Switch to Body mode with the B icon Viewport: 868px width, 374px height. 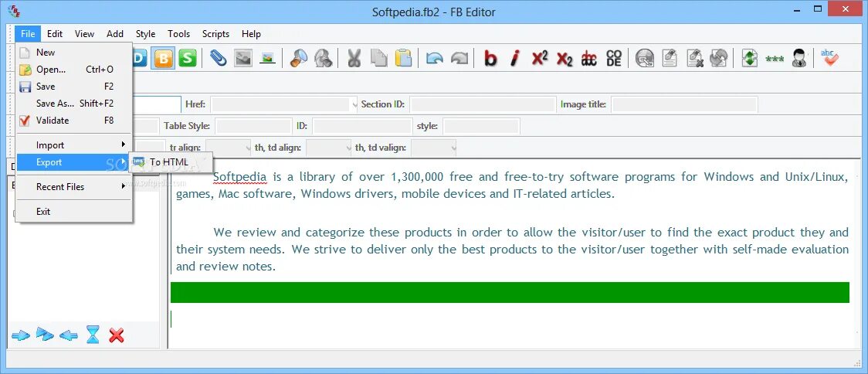164,58
